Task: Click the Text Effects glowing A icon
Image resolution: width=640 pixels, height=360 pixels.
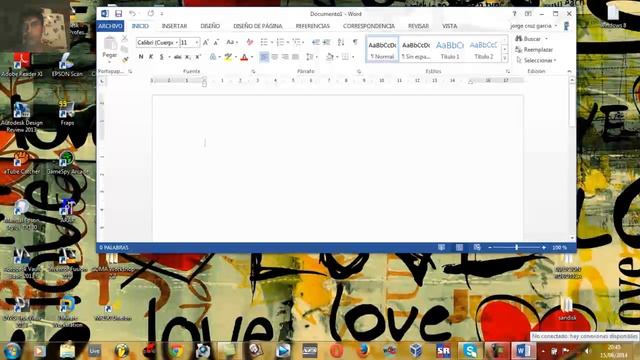Action: point(213,57)
